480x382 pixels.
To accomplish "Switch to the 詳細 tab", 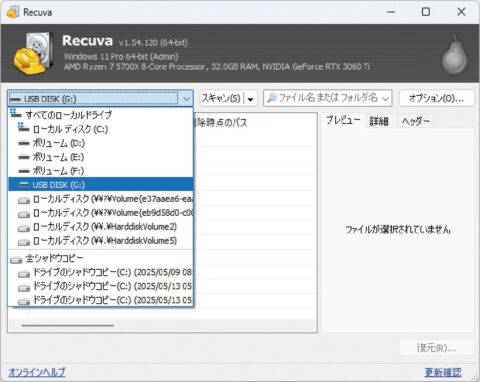I will point(379,121).
